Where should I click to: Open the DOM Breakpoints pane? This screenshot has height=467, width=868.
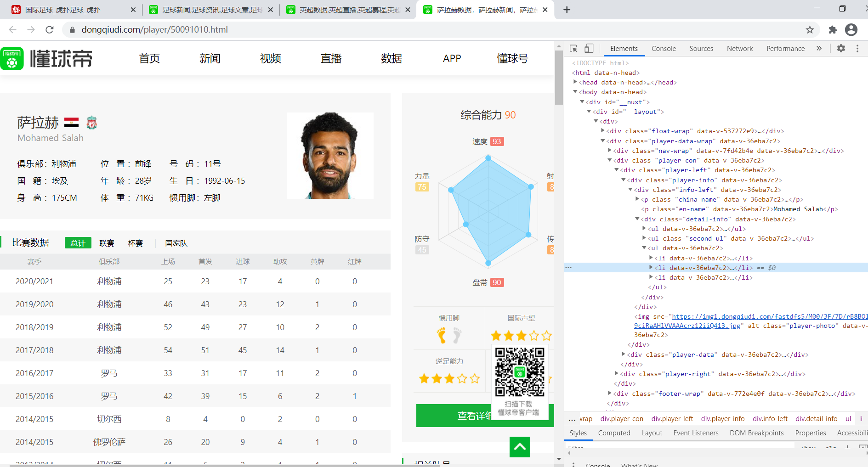pos(756,433)
